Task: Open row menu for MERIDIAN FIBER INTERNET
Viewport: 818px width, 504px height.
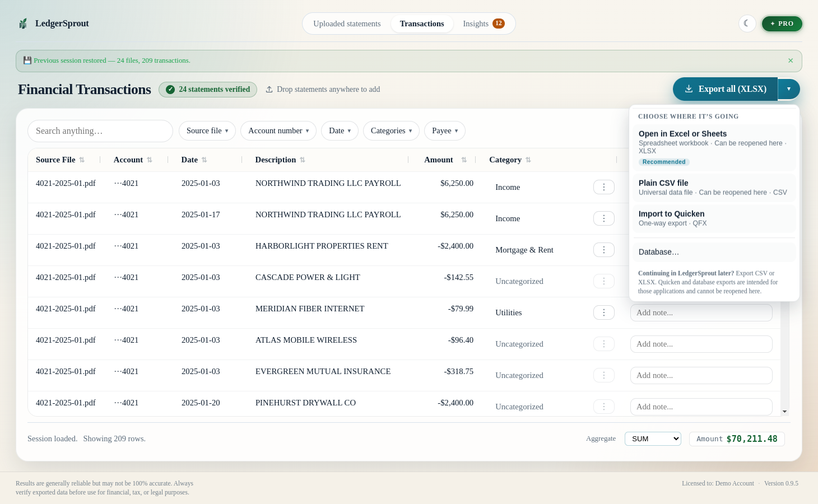Action: pyautogui.click(x=604, y=312)
